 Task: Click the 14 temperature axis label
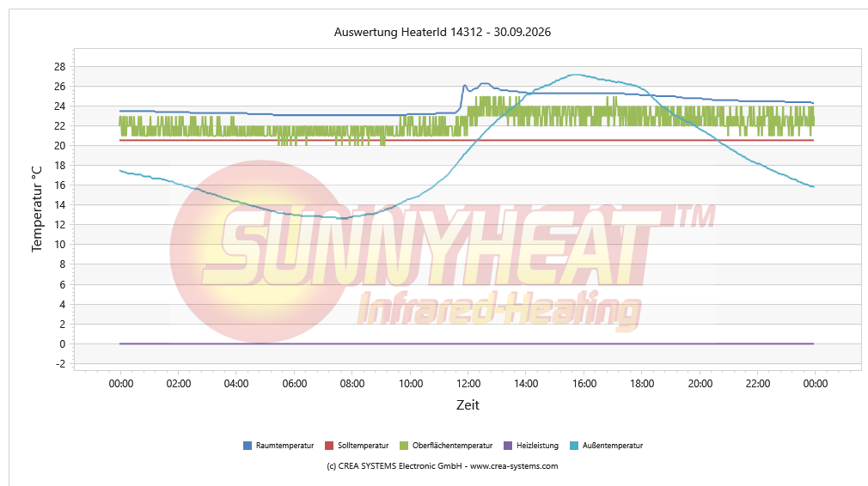point(60,204)
